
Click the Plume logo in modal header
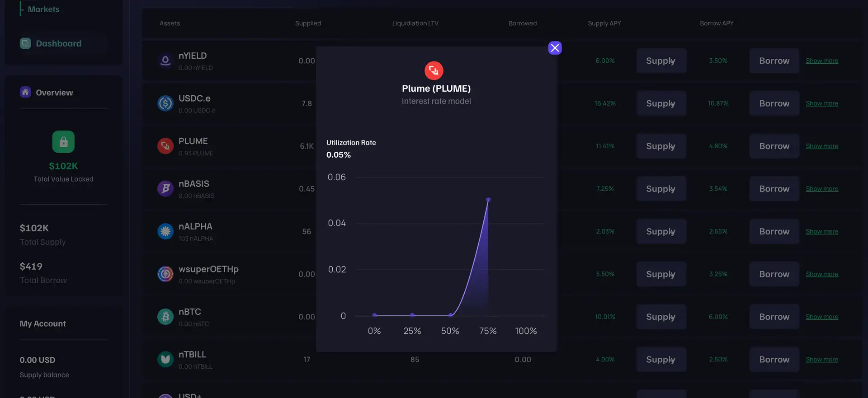point(434,70)
